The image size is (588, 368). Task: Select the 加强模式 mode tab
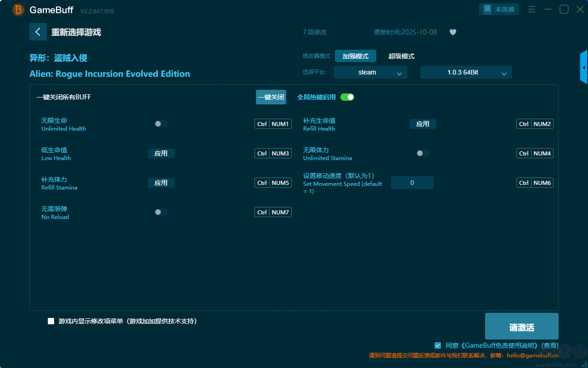(355, 56)
